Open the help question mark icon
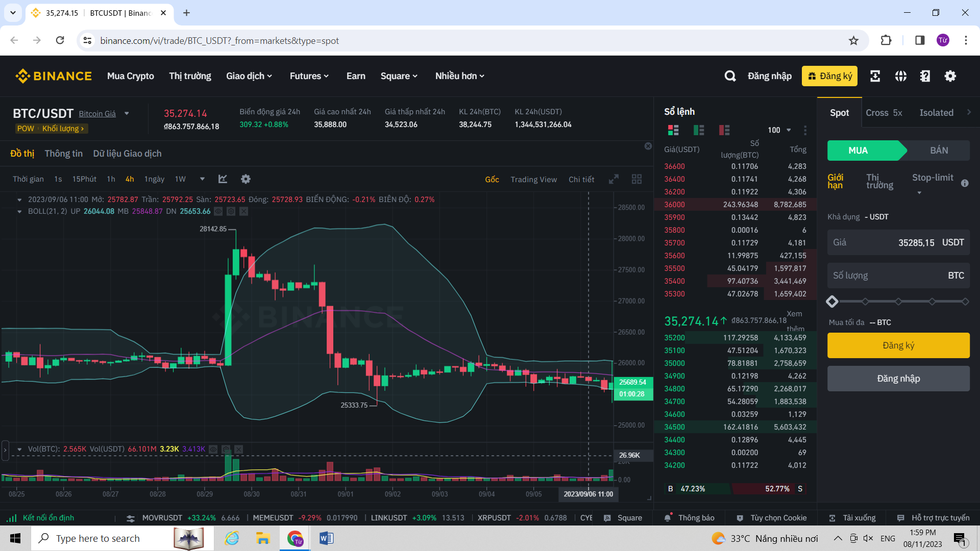The image size is (980, 551). [x=925, y=76]
